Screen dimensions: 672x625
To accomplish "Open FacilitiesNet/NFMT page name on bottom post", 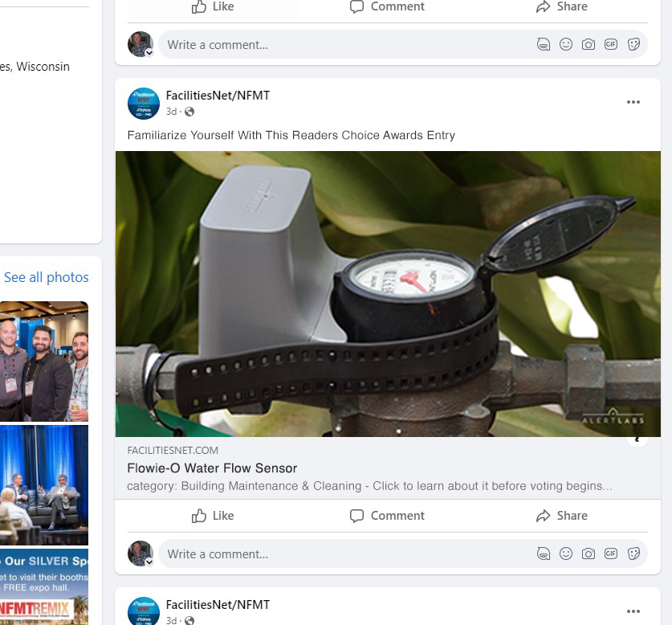I will (x=218, y=605).
